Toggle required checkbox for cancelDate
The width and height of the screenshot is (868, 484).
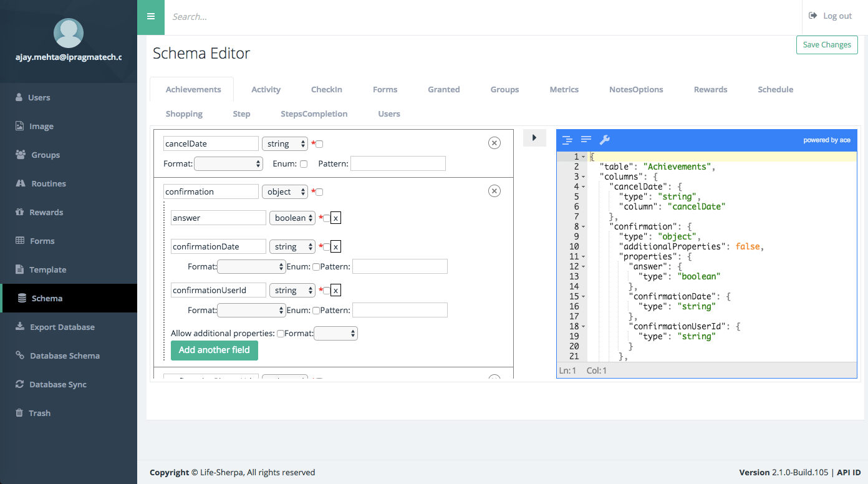click(319, 144)
